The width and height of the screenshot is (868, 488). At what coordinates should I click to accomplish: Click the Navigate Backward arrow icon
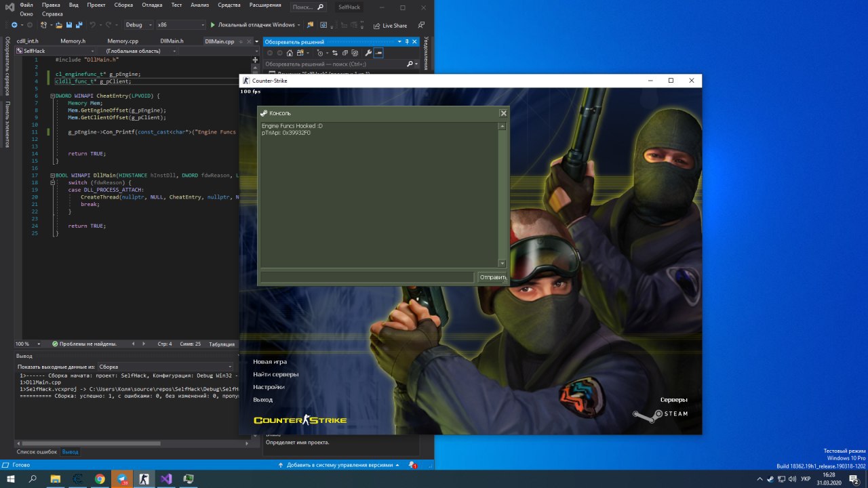coord(14,25)
